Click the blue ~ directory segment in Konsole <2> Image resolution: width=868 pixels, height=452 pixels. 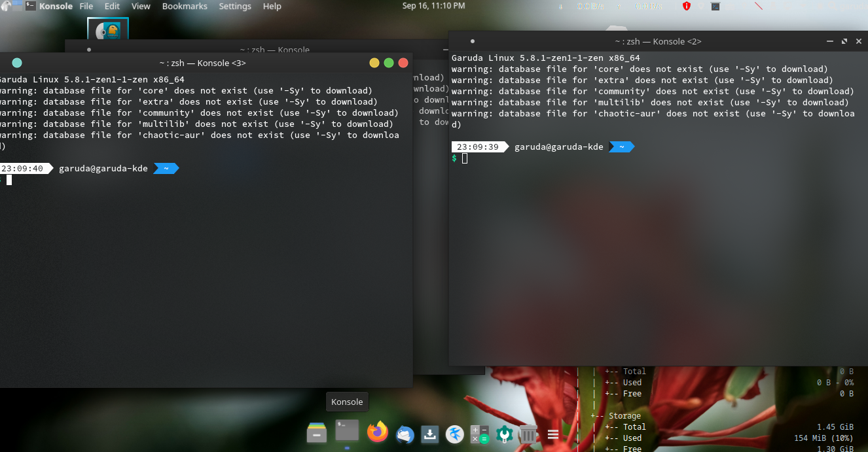click(x=622, y=147)
